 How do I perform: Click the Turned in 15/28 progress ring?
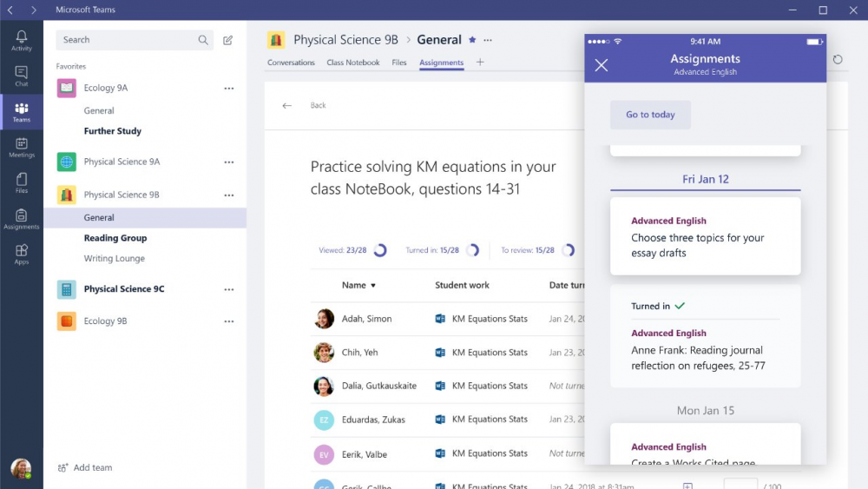(x=473, y=250)
